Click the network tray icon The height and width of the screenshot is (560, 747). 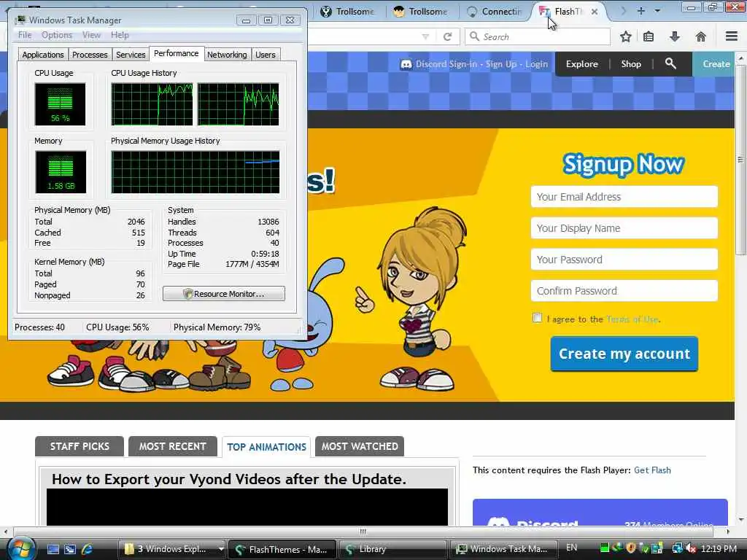(x=677, y=548)
